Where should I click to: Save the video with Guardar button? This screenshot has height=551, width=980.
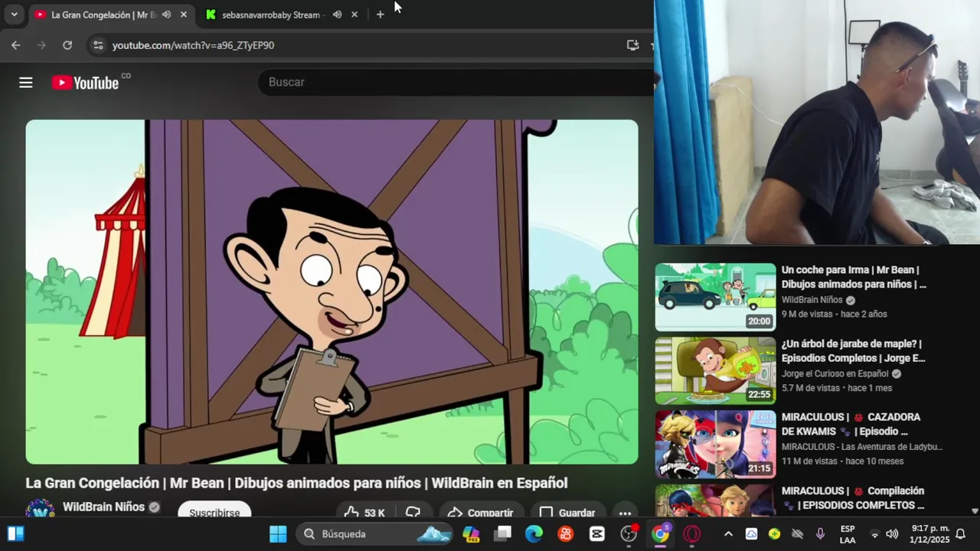tap(567, 513)
